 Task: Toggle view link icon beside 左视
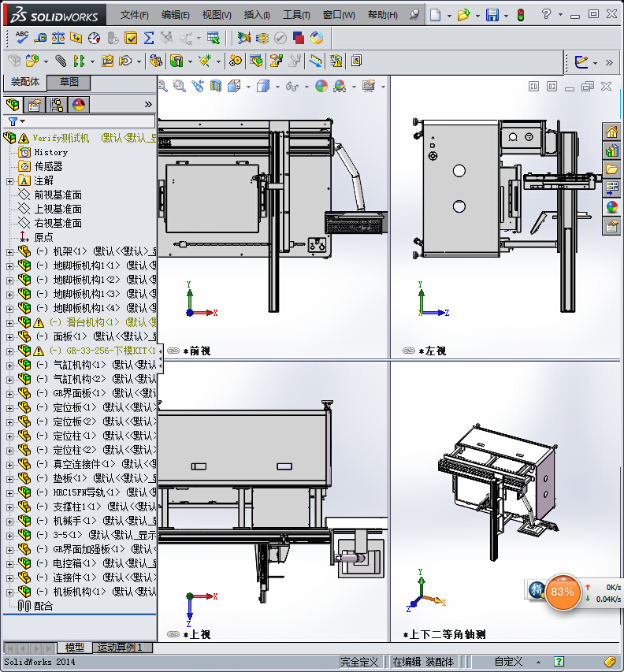409,351
